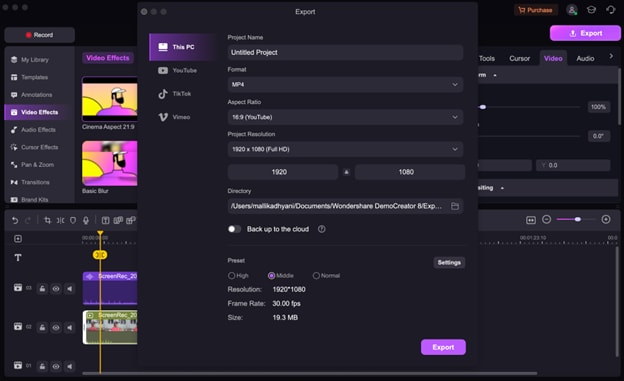Zoom in timeline with plus icon
This screenshot has height=381, width=624.
point(606,219)
